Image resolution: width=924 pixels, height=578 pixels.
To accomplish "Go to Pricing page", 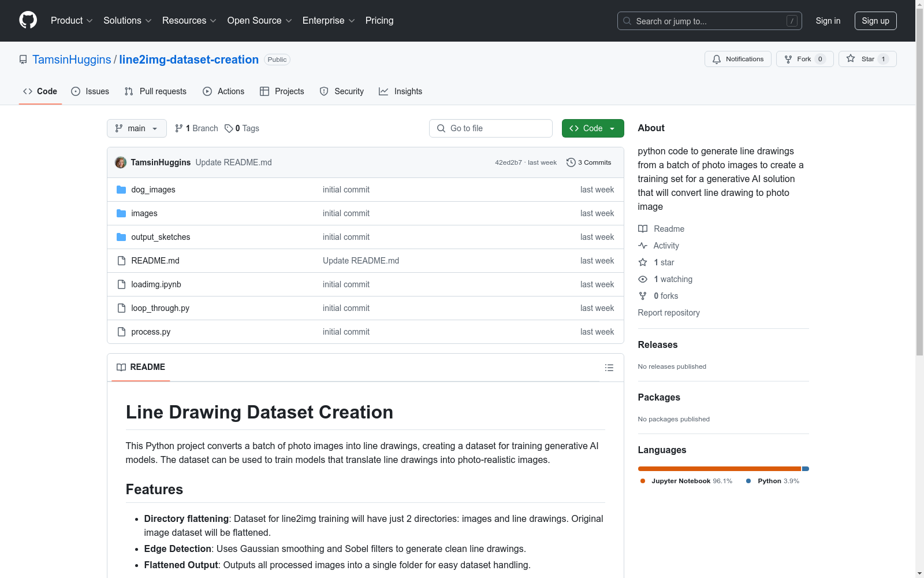I will click(x=379, y=21).
